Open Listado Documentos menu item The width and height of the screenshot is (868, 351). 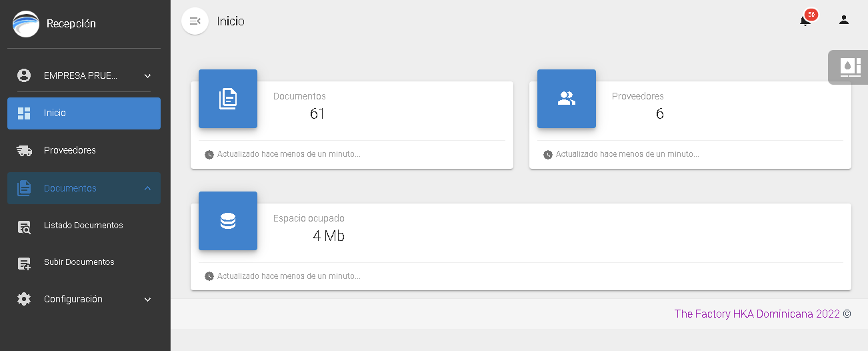(83, 226)
